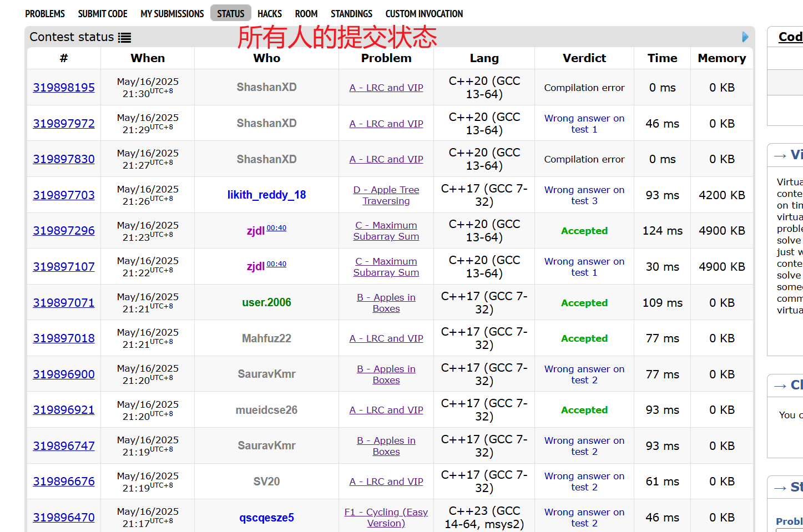Open submission 319897296 details
Screen dimensions: 803x532
(64, 231)
